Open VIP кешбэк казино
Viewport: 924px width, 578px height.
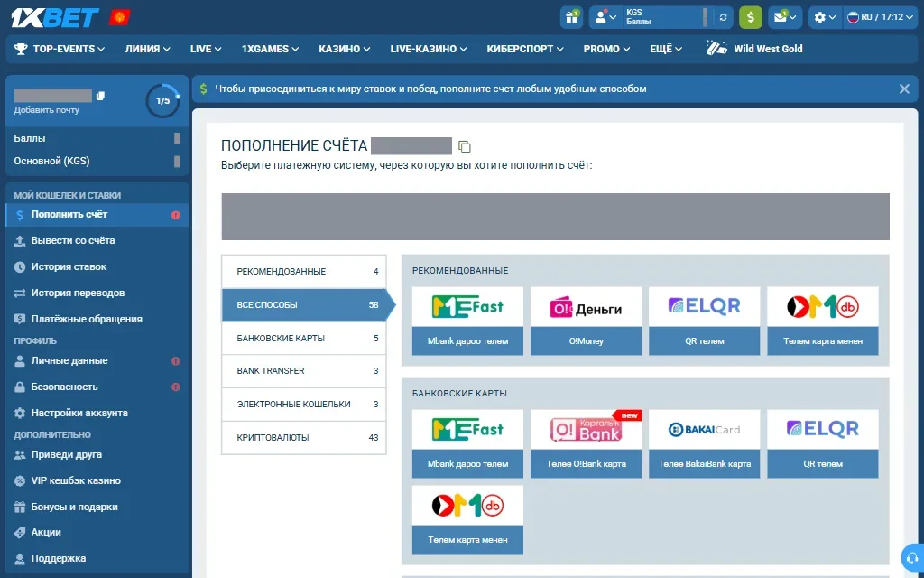click(x=97, y=480)
